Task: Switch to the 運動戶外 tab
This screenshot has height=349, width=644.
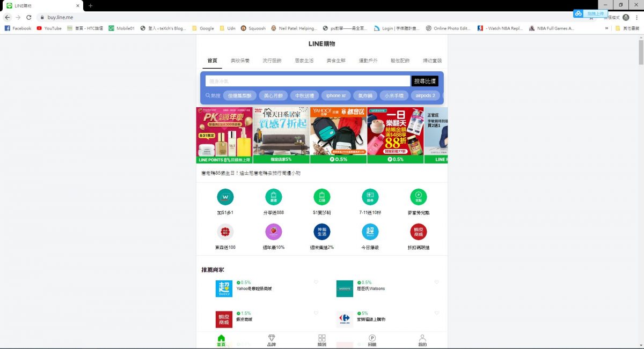Action: (369, 61)
